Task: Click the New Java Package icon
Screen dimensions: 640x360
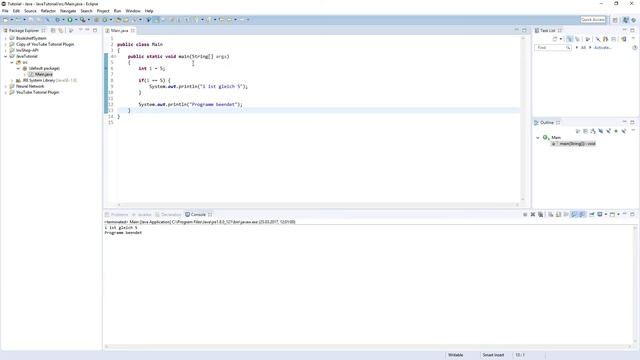Action: [97, 20]
